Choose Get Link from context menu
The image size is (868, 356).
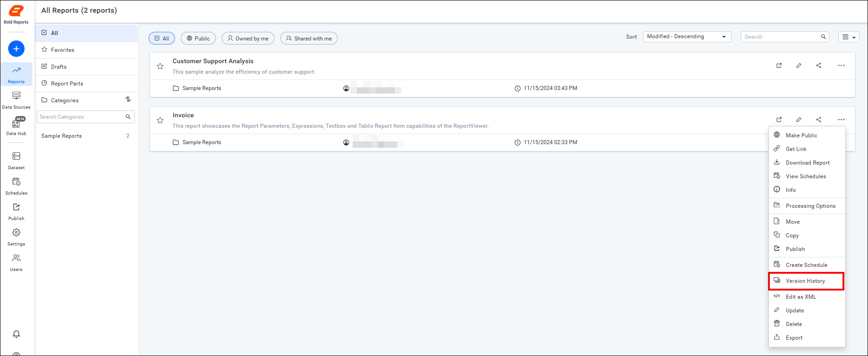click(807, 149)
